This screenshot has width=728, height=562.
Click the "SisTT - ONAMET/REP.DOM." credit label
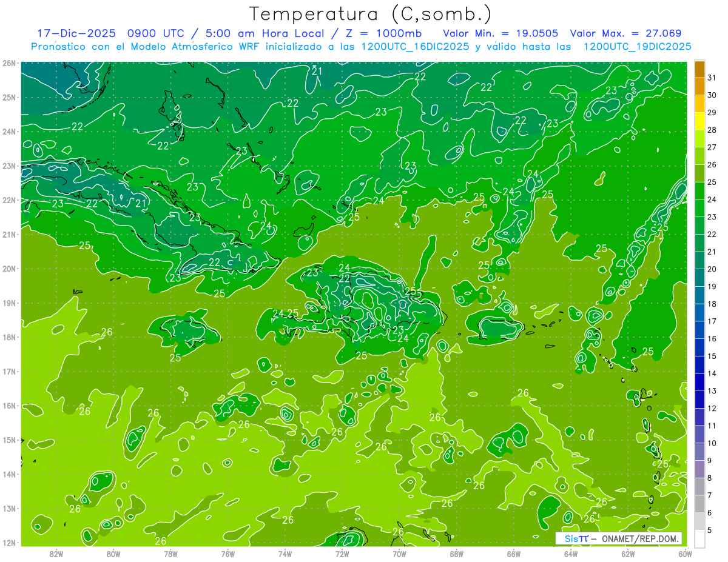[x=619, y=538]
